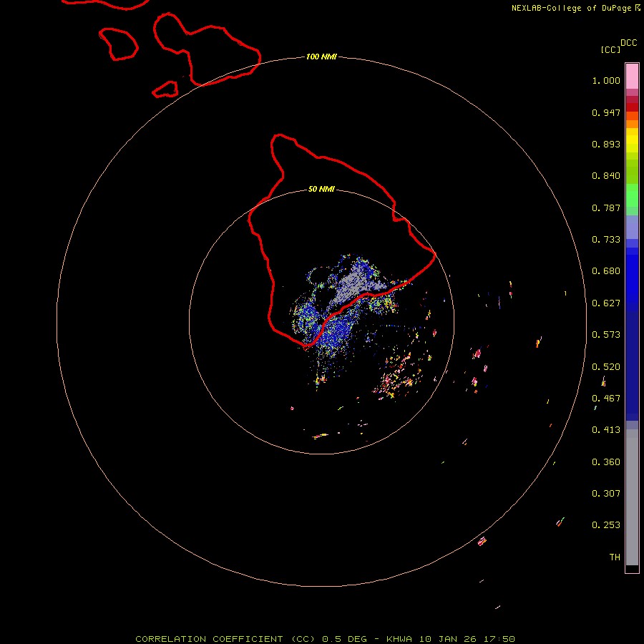Viewport: 644px width, 644px height.
Task: Click the [CC] units label
Action: coord(610,49)
